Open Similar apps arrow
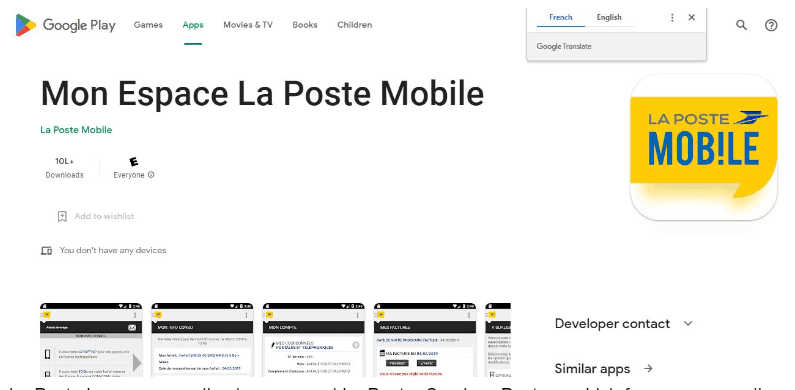Image resolution: width=795 pixels, height=390 pixels. 648,369
